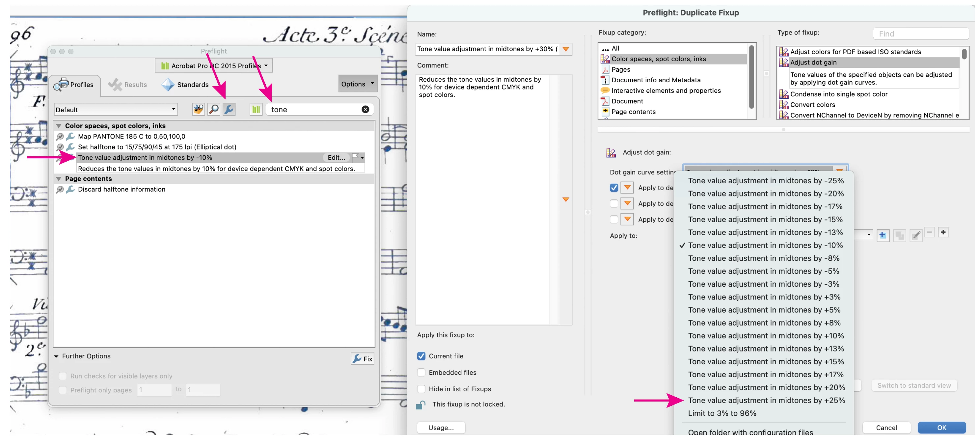Click the blue plus add icon
980x443 pixels.
[x=882, y=235]
